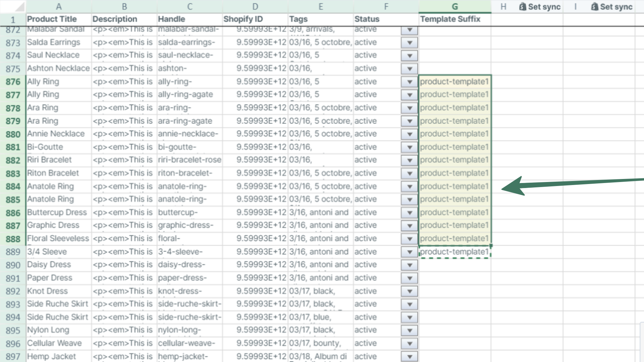Open Status dropdown for Hemp Jacket row
The height and width of the screenshot is (362, 644).
click(x=409, y=357)
